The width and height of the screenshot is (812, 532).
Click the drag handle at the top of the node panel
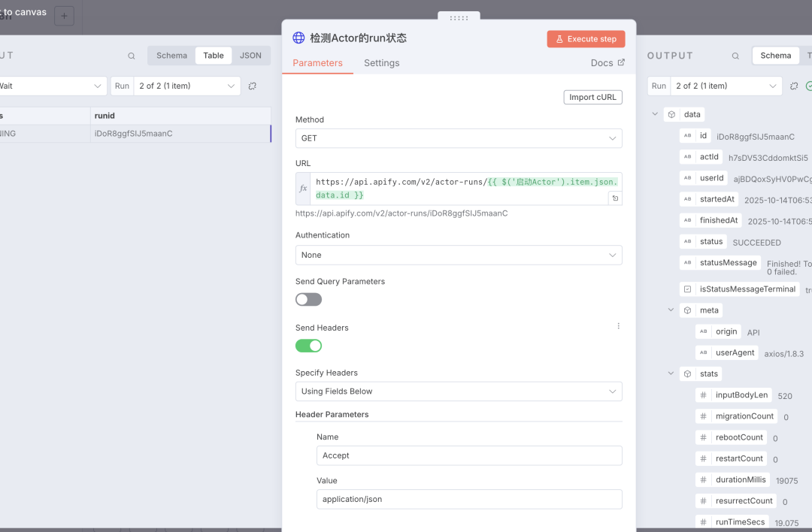(x=459, y=18)
